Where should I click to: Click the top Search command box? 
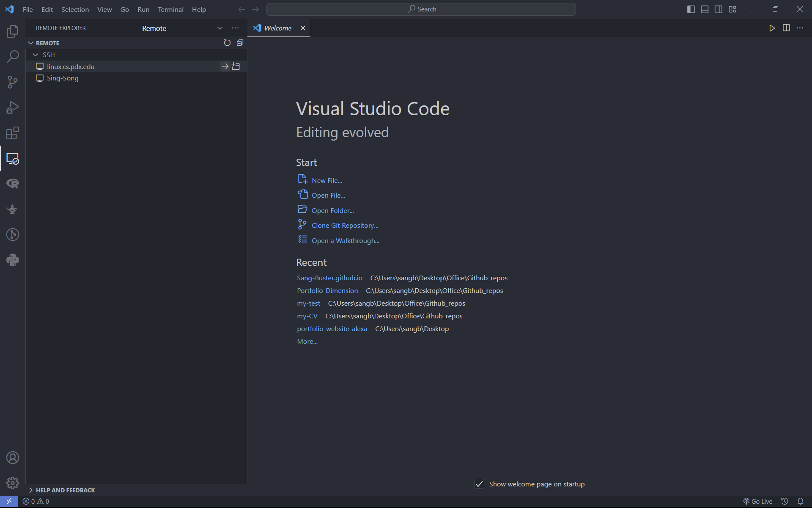(x=421, y=9)
